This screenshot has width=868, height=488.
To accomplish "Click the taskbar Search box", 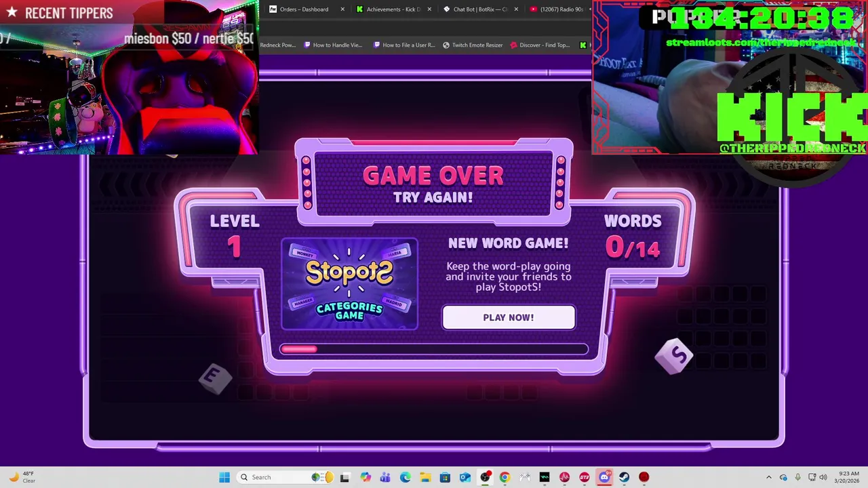I will pyautogui.click(x=285, y=477).
